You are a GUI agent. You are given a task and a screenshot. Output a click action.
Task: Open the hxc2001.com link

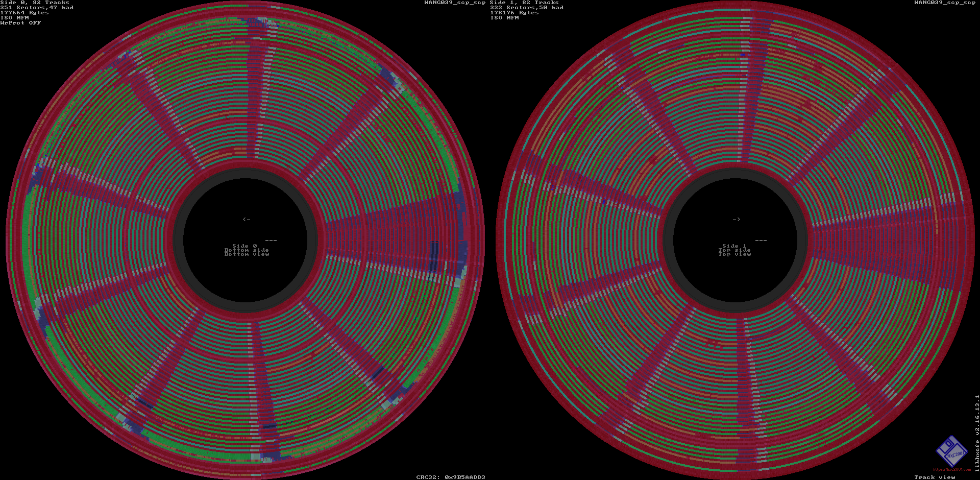952,469
